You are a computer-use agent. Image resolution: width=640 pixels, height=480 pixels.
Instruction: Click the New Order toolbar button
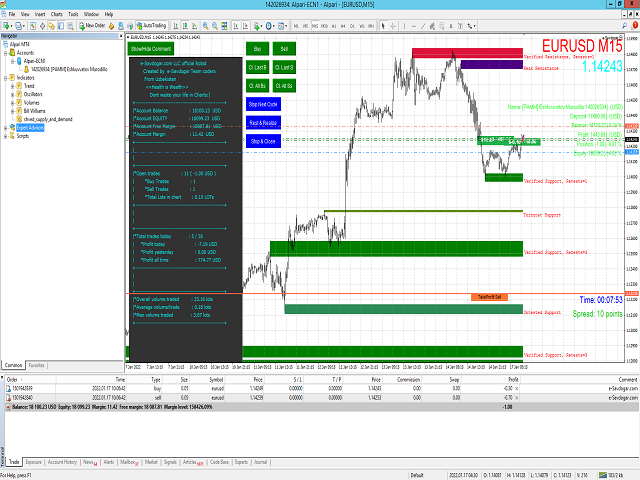point(92,26)
